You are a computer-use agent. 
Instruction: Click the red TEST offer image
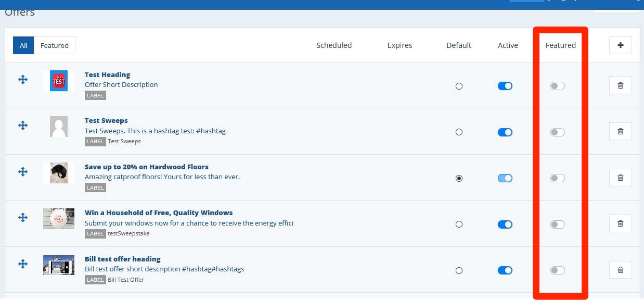click(59, 81)
